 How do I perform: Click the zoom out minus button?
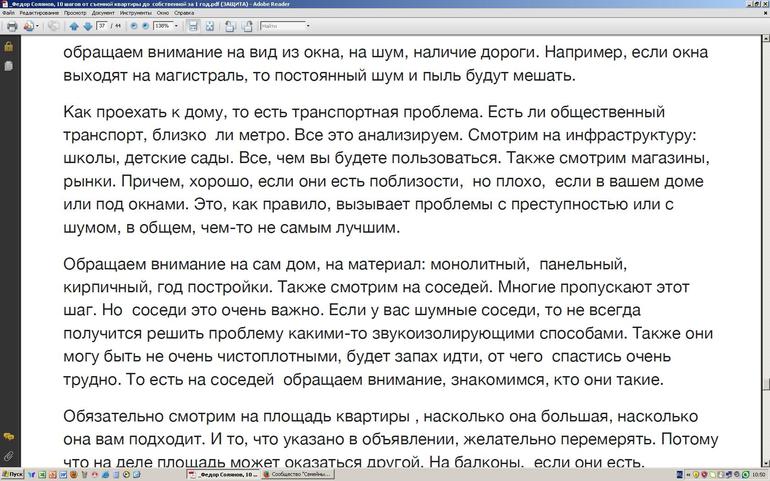click(132, 26)
